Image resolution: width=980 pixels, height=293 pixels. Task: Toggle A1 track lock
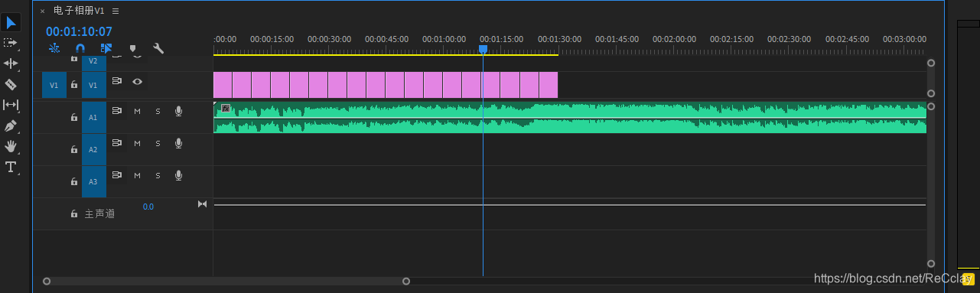coord(74,118)
